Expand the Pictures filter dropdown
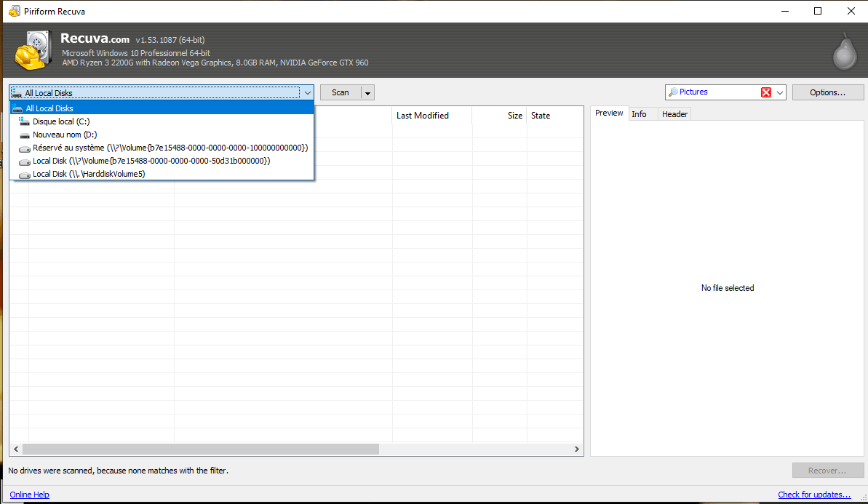Screen dimensions: 868x504 click(x=779, y=92)
